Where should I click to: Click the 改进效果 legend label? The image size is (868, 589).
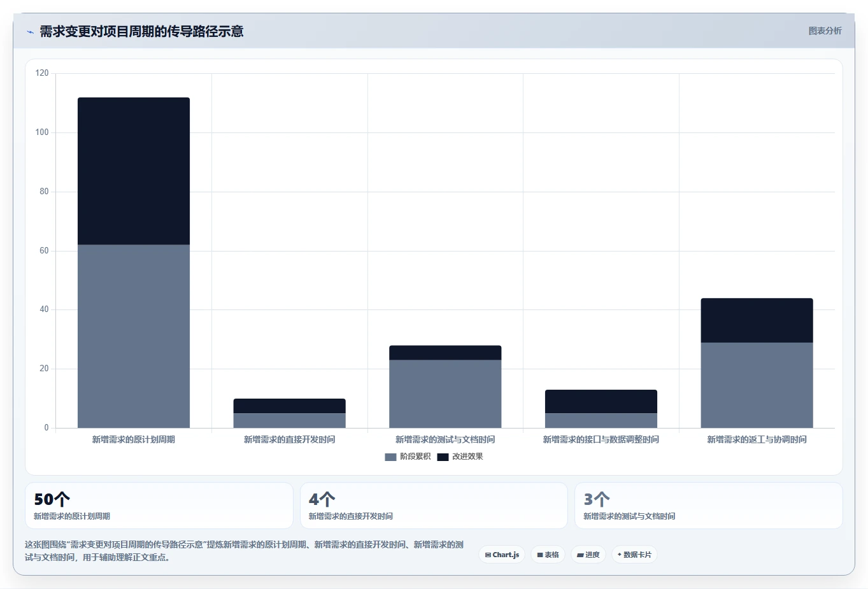point(467,457)
